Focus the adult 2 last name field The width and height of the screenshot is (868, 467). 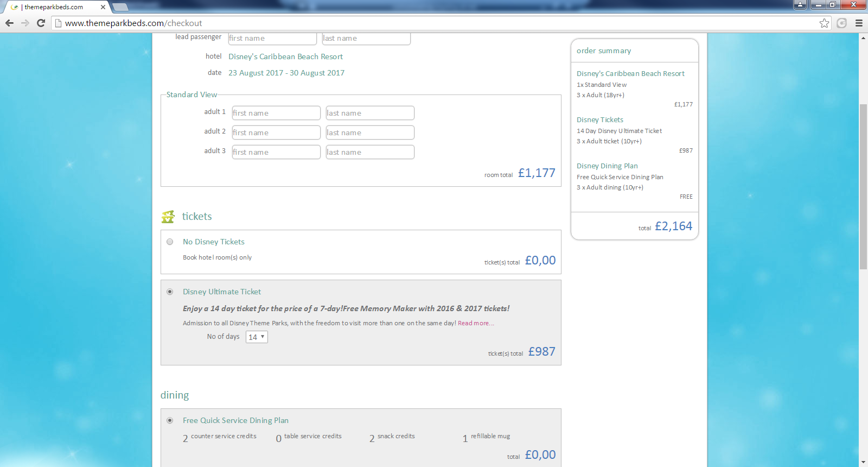370,132
